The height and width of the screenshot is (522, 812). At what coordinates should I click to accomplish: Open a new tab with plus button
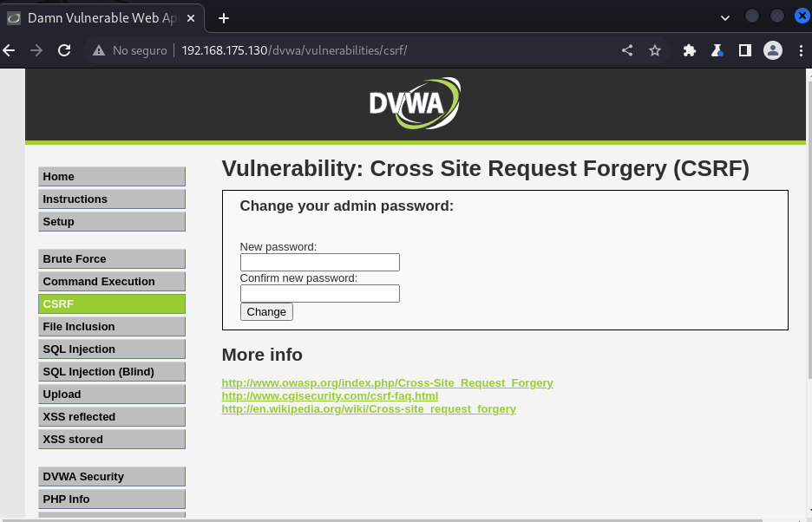click(224, 18)
